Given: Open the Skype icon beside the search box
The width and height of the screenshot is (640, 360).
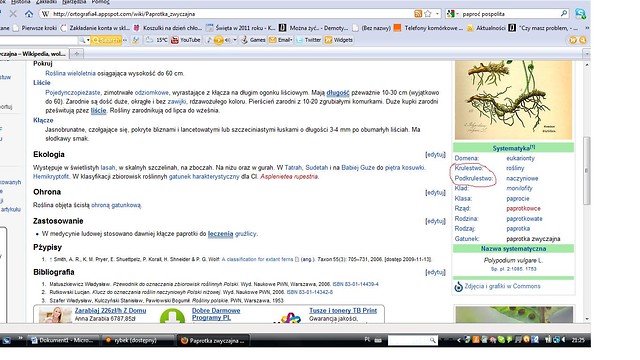Looking at the screenshot, I should (580, 13).
